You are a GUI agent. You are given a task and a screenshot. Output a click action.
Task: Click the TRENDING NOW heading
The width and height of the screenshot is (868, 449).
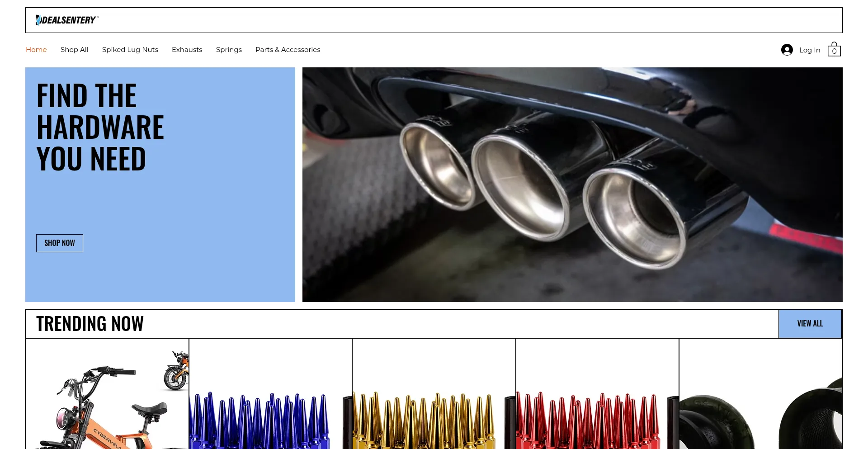tap(90, 324)
